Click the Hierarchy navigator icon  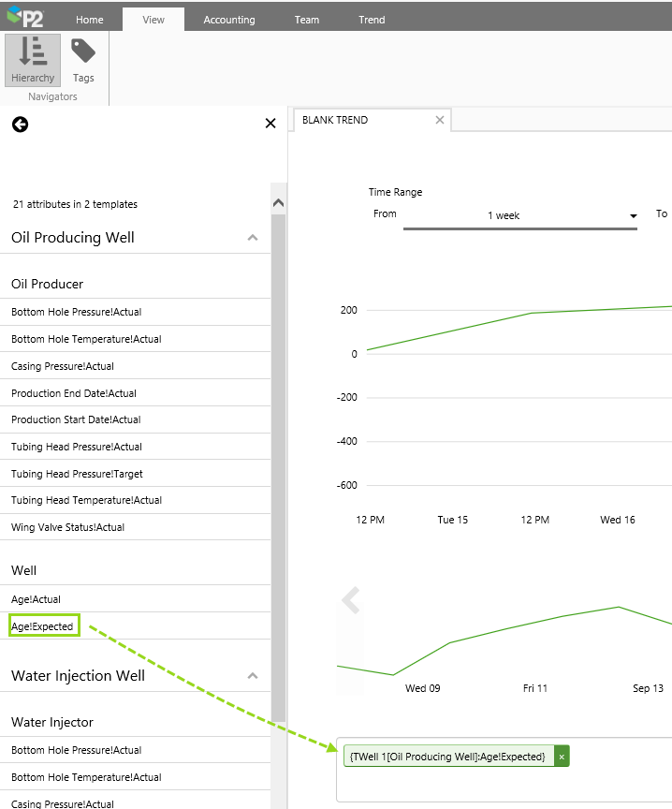point(33,60)
